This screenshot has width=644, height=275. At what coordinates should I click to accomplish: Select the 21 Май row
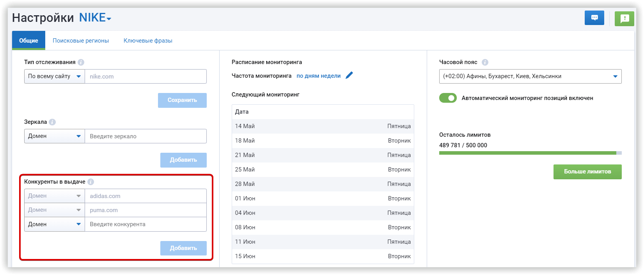click(x=323, y=155)
